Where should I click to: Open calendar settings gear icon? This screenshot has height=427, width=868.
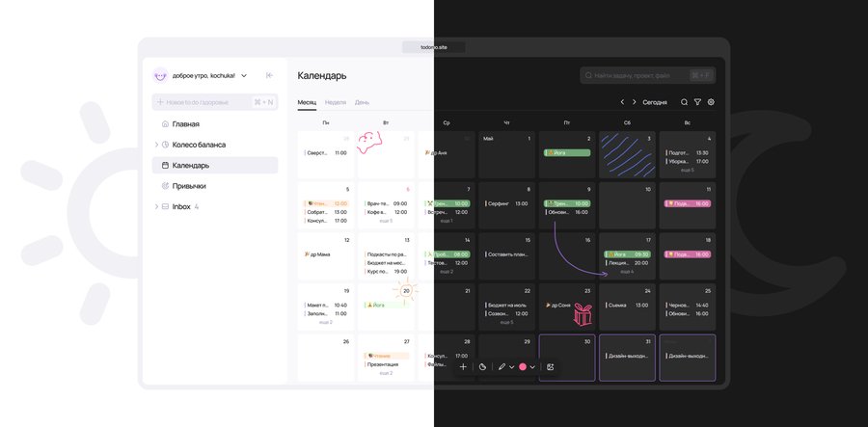pos(712,102)
